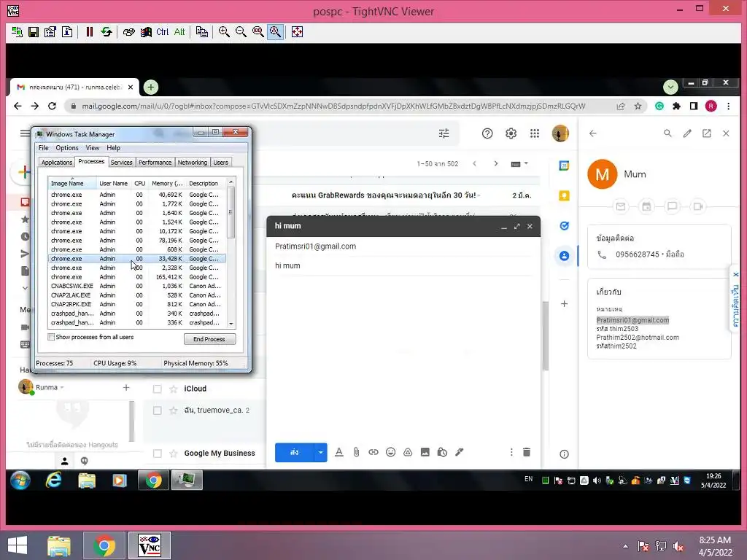
Task: Send Ctrl+Esc to the remote PC
Action: (x=146, y=32)
